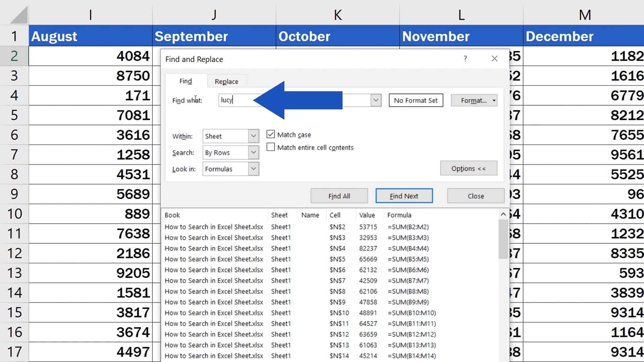Image resolution: width=644 pixels, height=362 pixels.
Task: Enable Match entire cell contents
Action: point(270,147)
